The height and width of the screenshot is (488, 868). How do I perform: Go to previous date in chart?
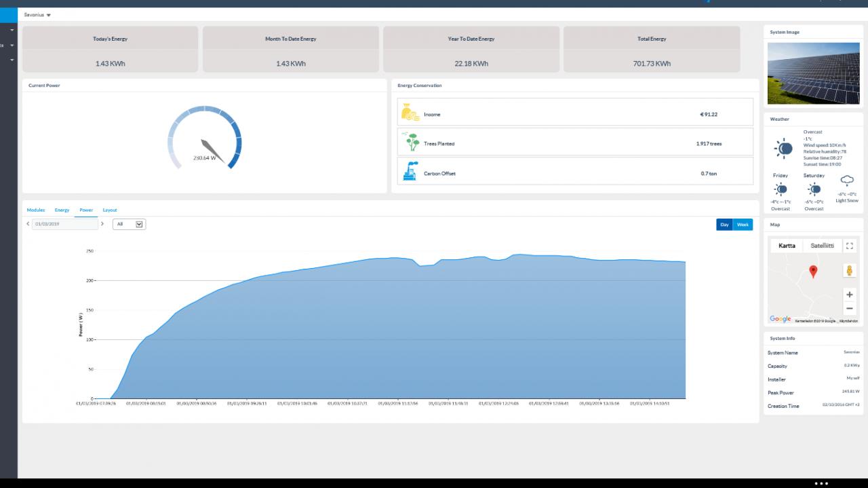click(28, 224)
